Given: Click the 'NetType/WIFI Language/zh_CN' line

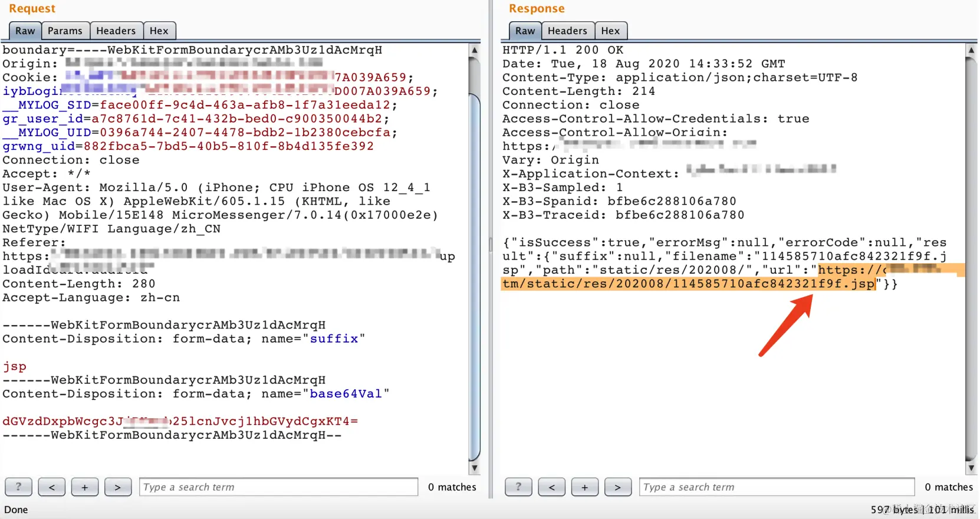Looking at the screenshot, I should click(111, 229).
